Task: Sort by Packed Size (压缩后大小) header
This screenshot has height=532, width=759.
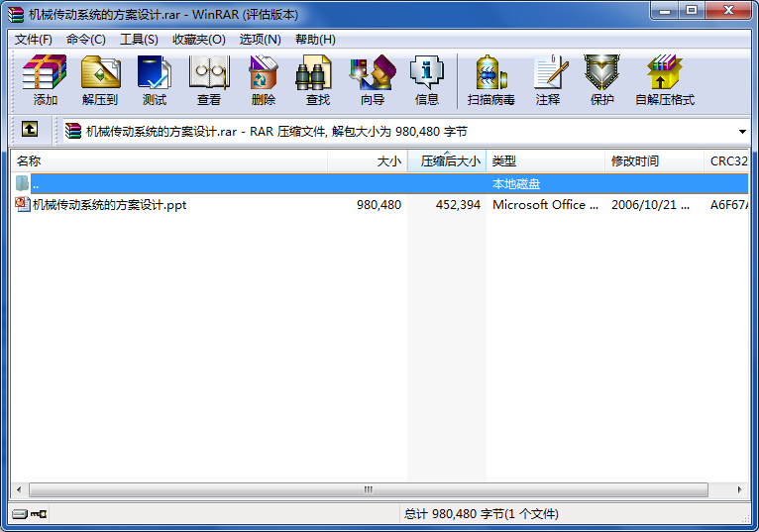Action: 447,161
